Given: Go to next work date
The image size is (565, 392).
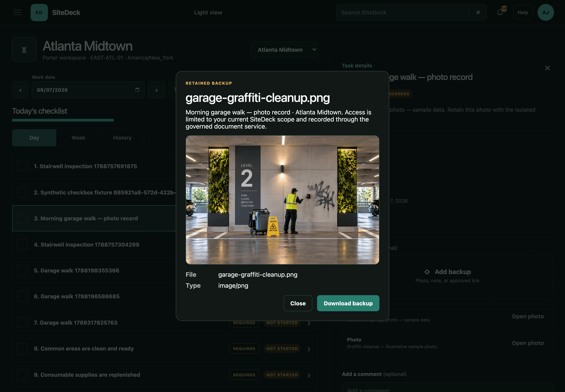Looking at the screenshot, I should coord(157,90).
